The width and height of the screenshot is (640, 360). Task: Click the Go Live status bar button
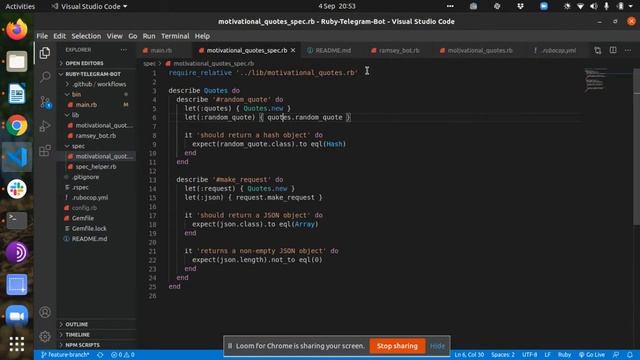coord(591,355)
